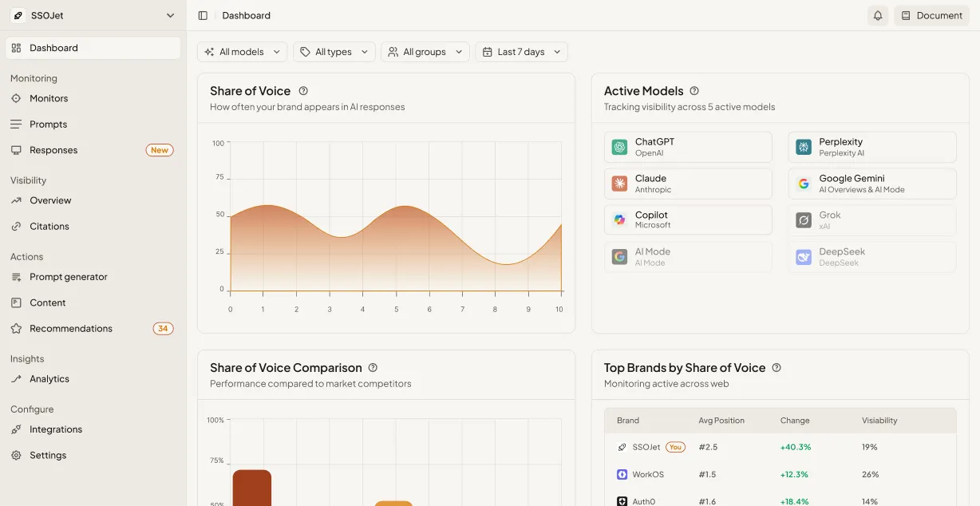This screenshot has width=980, height=506.
Task: Click the Share of Voice info tooltip icon
Action: [x=303, y=90]
